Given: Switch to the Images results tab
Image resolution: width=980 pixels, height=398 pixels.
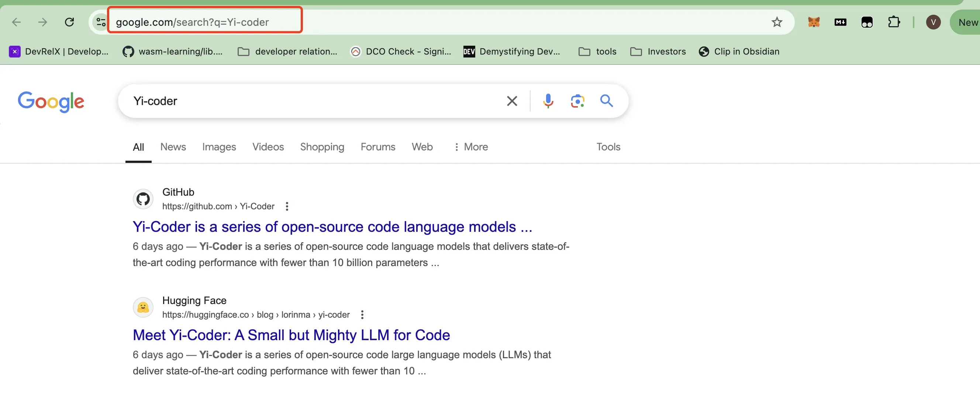Looking at the screenshot, I should click(219, 147).
